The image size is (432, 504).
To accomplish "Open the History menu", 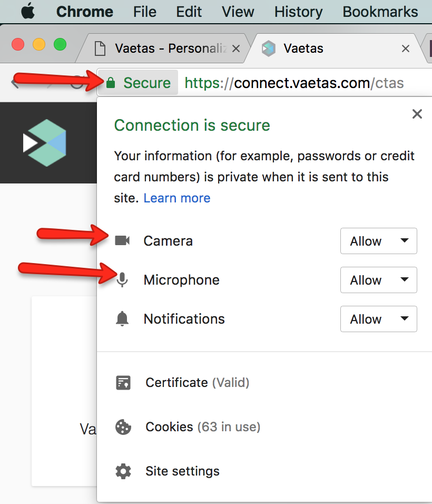I will [x=298, y=12].
